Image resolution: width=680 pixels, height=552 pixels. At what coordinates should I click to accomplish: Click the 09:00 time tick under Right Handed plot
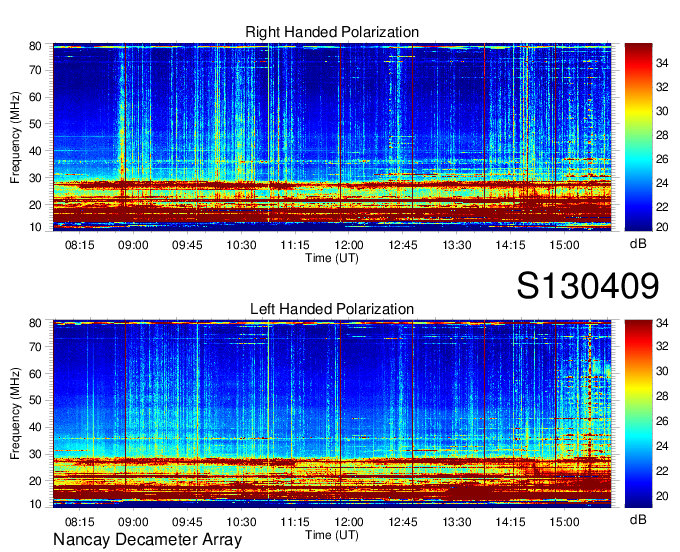pos(133,245)
